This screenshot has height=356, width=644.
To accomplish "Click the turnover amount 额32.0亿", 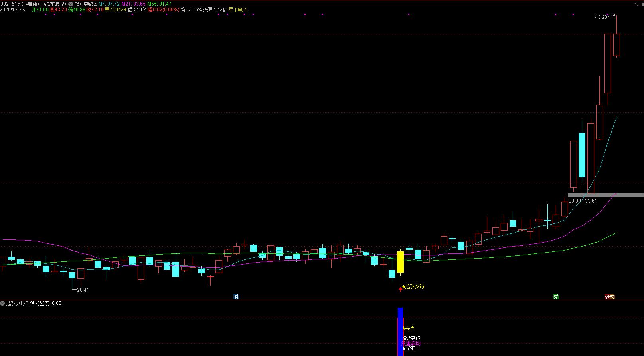I will 137,10.
